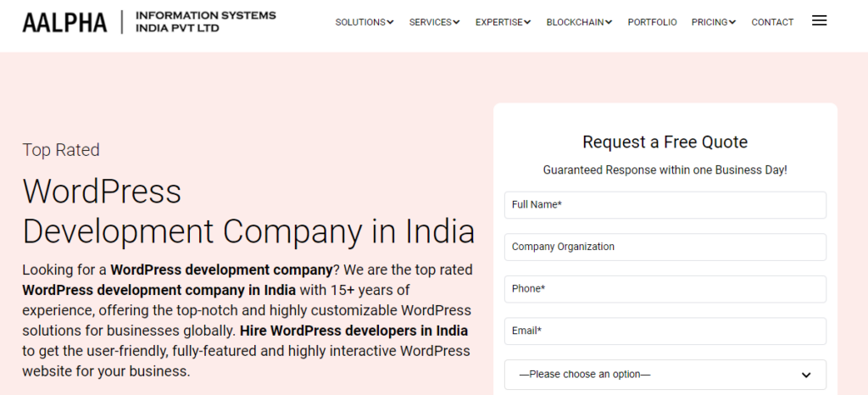Click the 'Request a Free Quote' heading
Viewport: 868px width, 395px height.
click(665, 142)
